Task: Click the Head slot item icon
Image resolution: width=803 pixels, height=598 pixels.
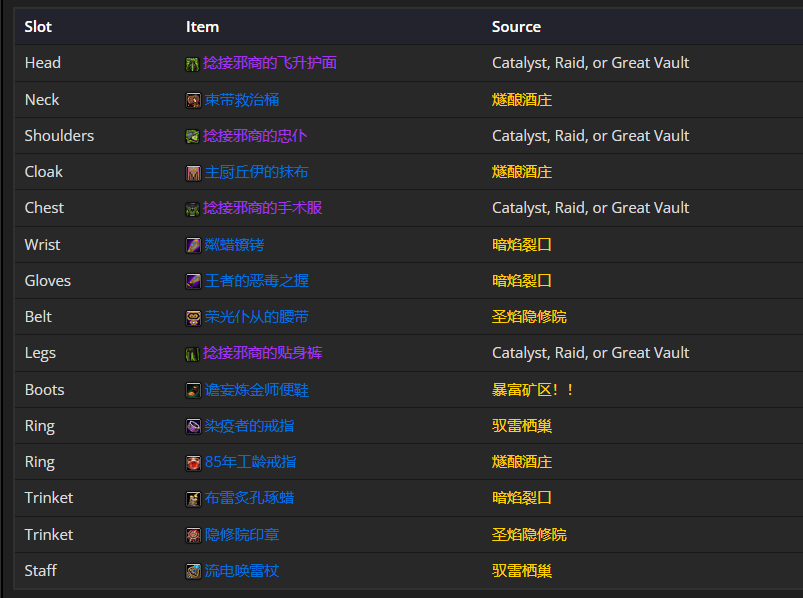Action: tap(193, 64)
